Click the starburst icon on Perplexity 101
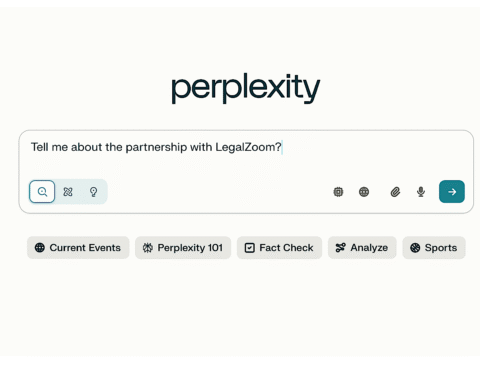480x381 pixels. click(x=148, y=248)
